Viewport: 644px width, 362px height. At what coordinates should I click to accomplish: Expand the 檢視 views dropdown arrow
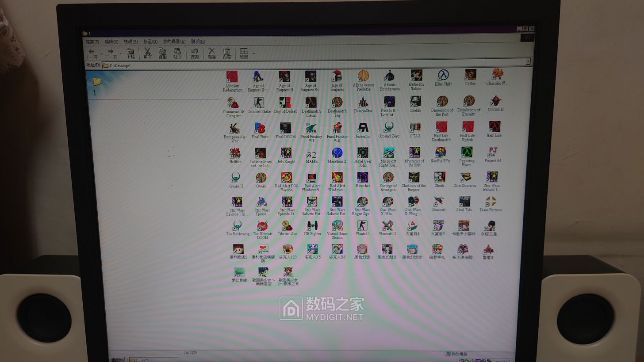pyautogui.click(x=253, y=53)
